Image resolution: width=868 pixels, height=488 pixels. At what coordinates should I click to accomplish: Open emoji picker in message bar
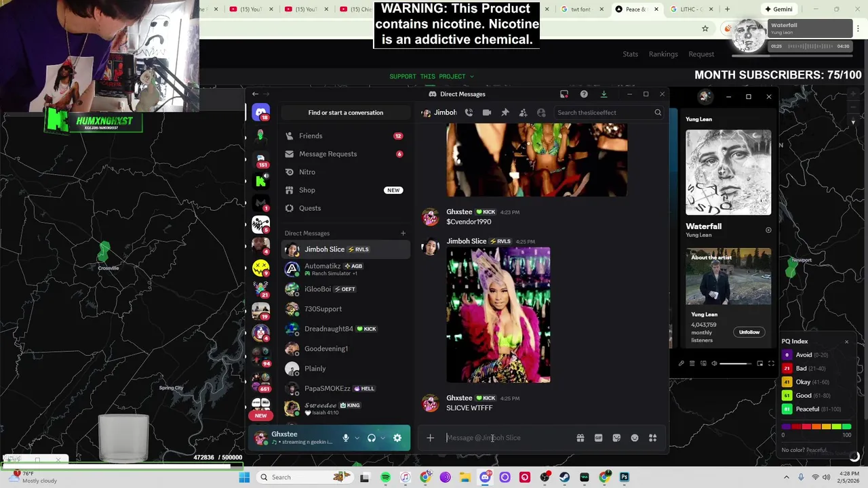pos(635,438)
